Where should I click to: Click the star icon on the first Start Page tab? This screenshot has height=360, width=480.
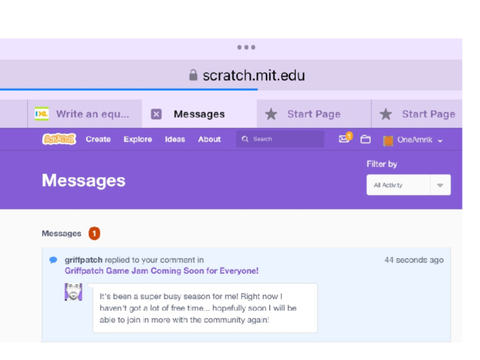[271, 114]
